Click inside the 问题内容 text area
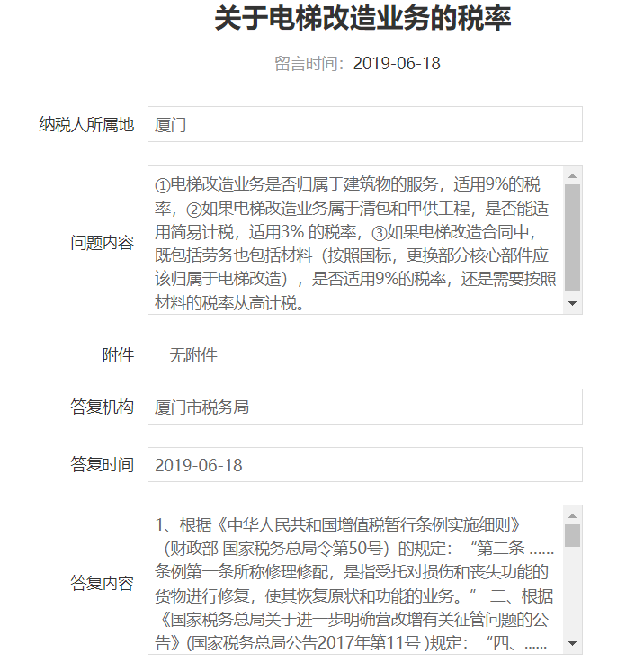Image resolution: width=644 pixels, height=671 pixels. tap(355, 240)
